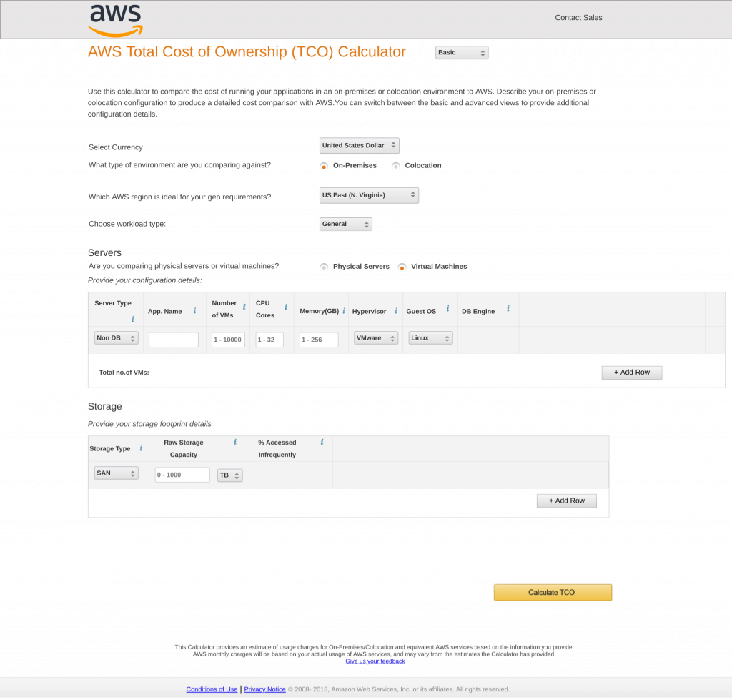
Task: Choose Virtual Machines radio button
Action: tap(402, 267)
